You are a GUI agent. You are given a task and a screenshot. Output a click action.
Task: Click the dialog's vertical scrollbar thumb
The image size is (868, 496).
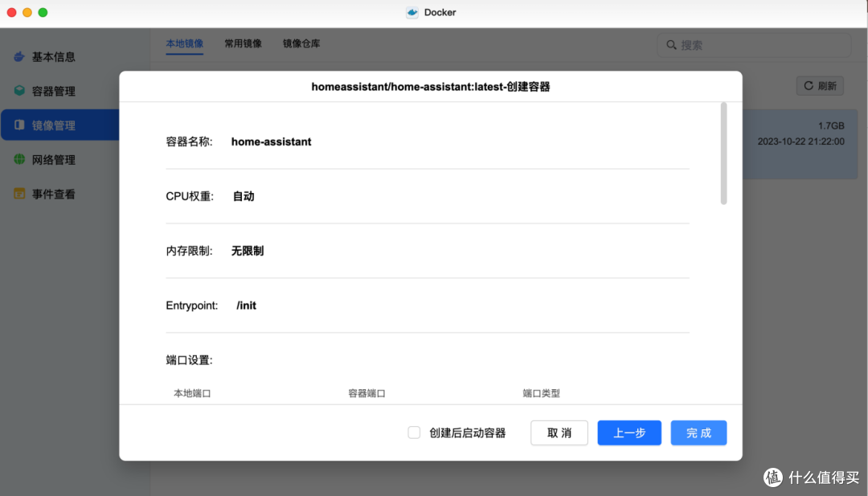723,154
